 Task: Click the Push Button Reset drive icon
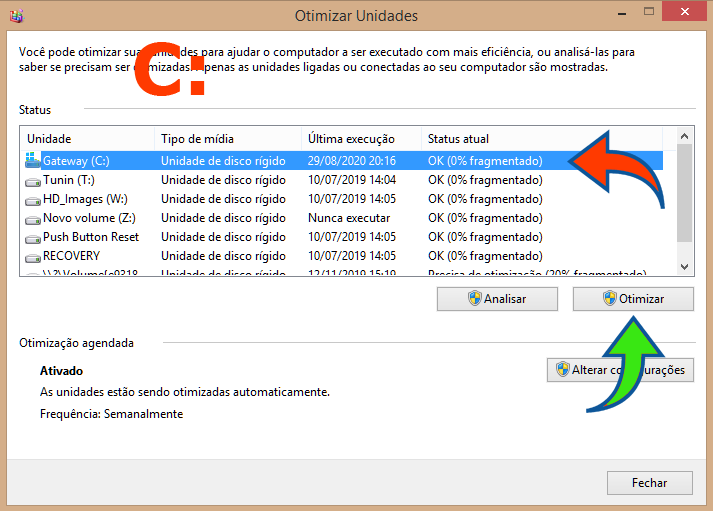click(x=32, y=237)
